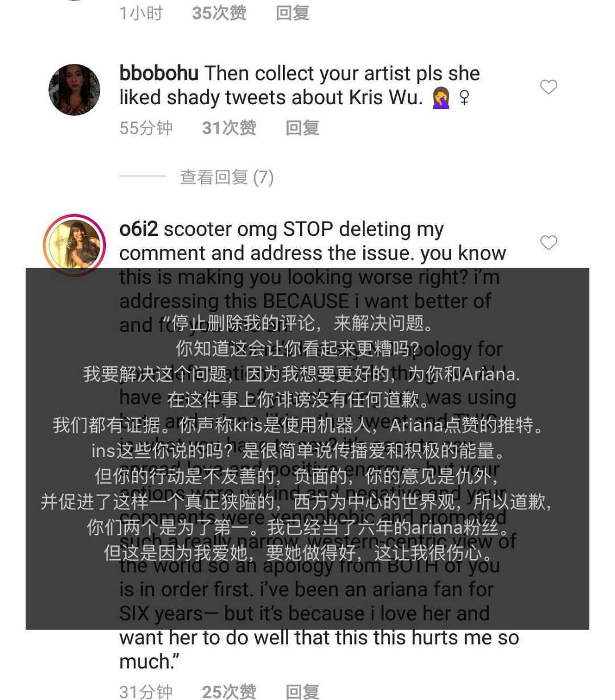Tap the facepalm emoji in bbobohu's comment
This screenshot has width=615, height=700.
point(441,98)
